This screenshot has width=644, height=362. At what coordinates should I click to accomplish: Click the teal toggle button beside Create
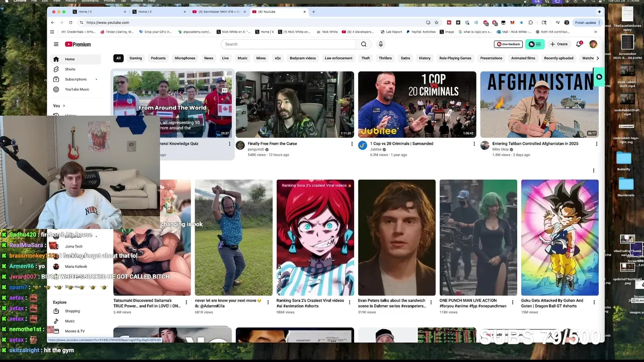pyautogui.click(x=534, y=44)
